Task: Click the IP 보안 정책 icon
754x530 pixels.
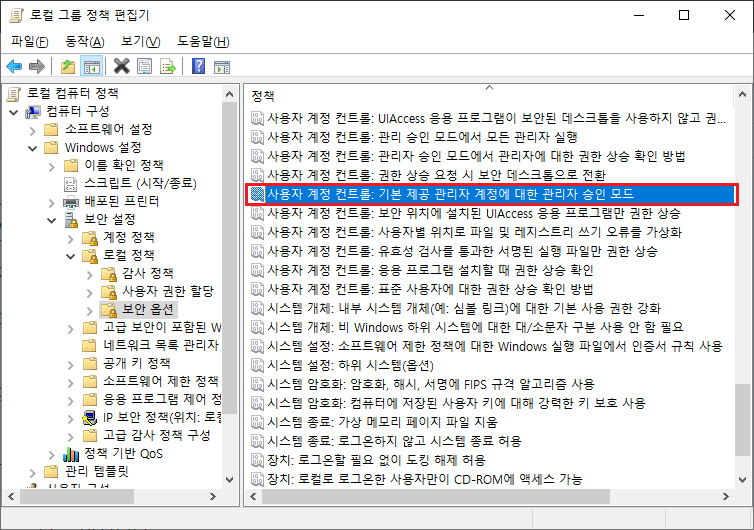Action: [90, 417]
